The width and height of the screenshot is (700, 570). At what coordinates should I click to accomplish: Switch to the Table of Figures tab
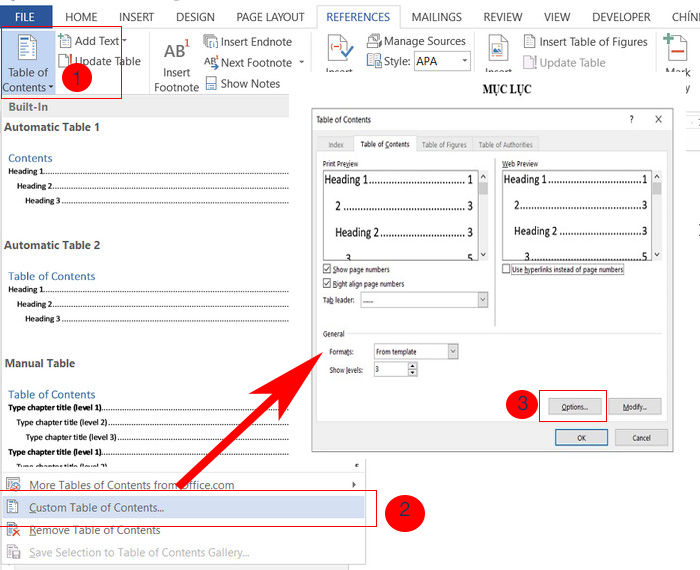pyautogui.click(x=443, y=145)
